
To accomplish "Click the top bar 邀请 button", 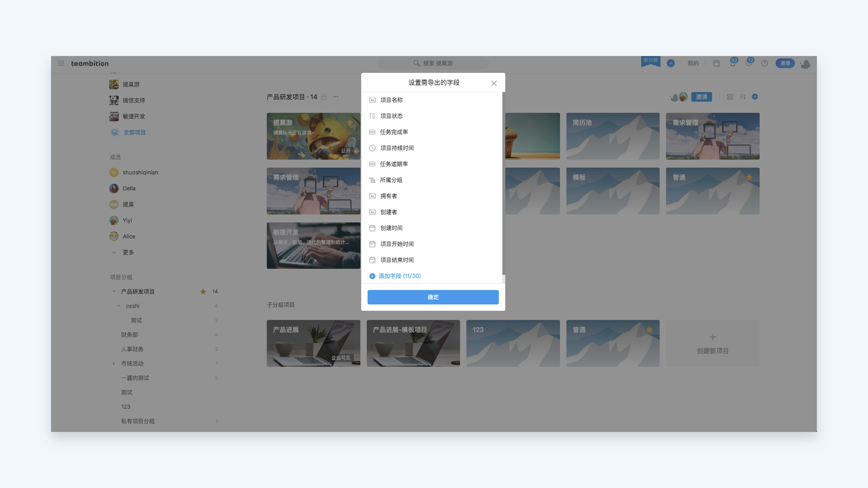I will pos(785,63).
